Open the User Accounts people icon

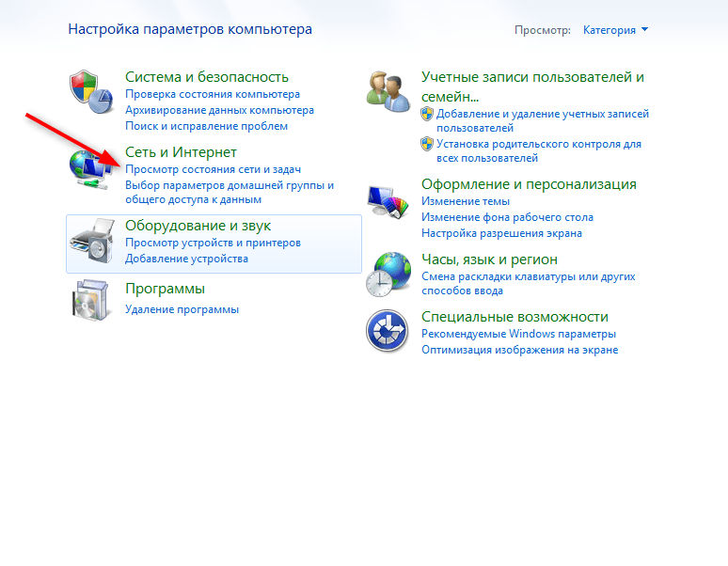[x=388, y=92]
